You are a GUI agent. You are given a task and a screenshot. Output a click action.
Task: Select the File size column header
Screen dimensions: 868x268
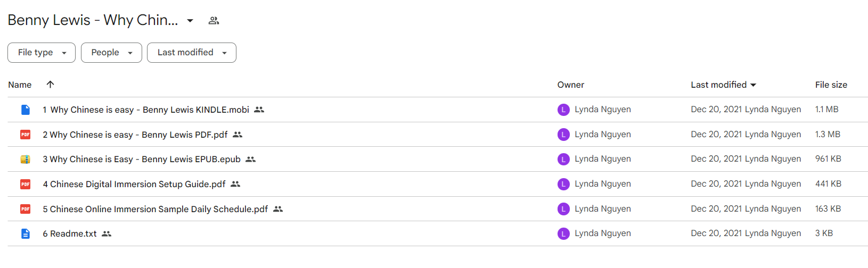point(831,85)
